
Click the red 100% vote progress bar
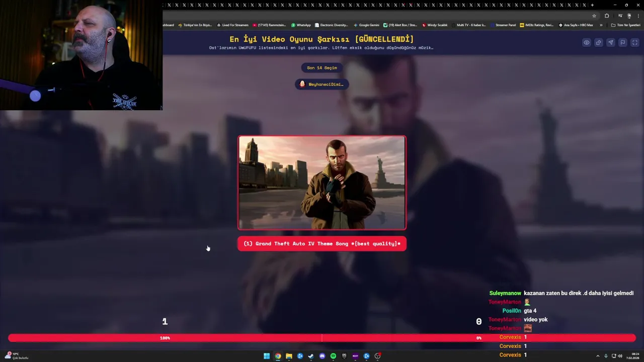tap(165, 338)
